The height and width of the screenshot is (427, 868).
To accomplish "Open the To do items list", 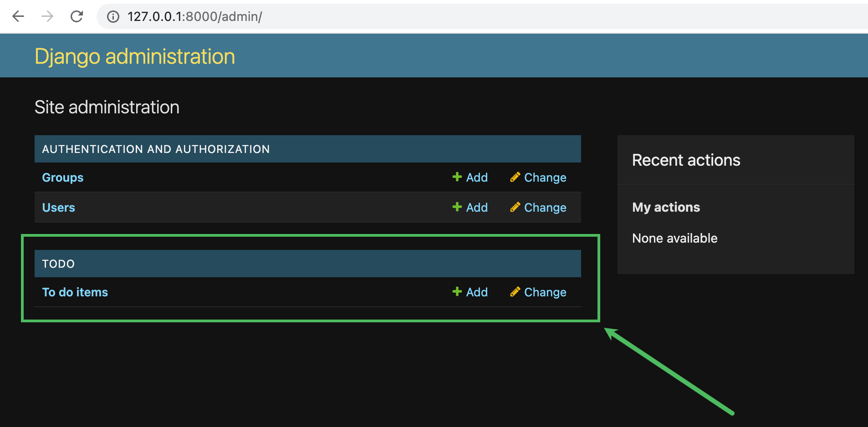I will tap(75, 292).
